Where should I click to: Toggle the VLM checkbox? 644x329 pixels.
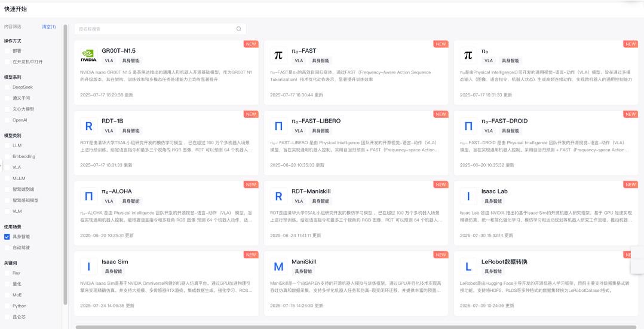[x=7, y=211]
